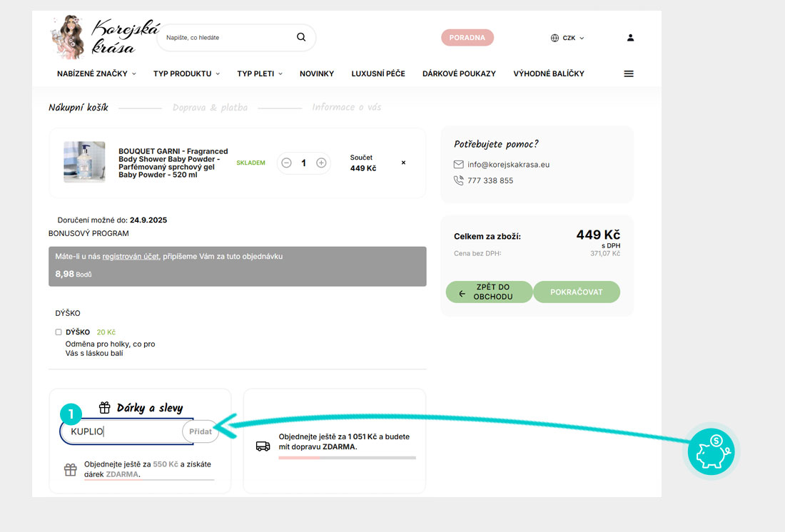Click the teal piggy bank icon

pyautogui.click(x=711, y=451)
